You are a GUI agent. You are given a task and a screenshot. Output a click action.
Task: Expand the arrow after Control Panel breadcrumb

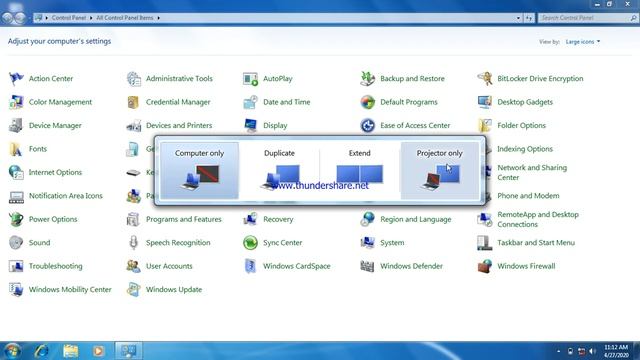tap(91, 18)
